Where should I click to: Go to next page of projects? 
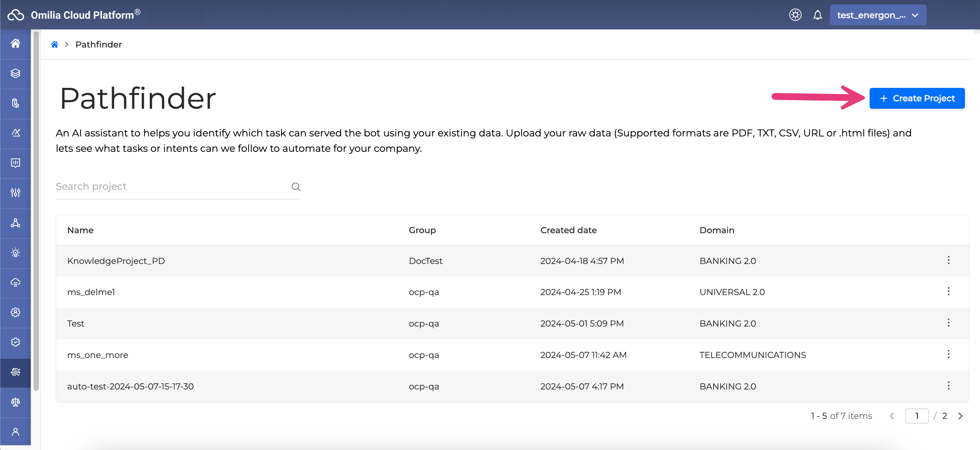960,416
